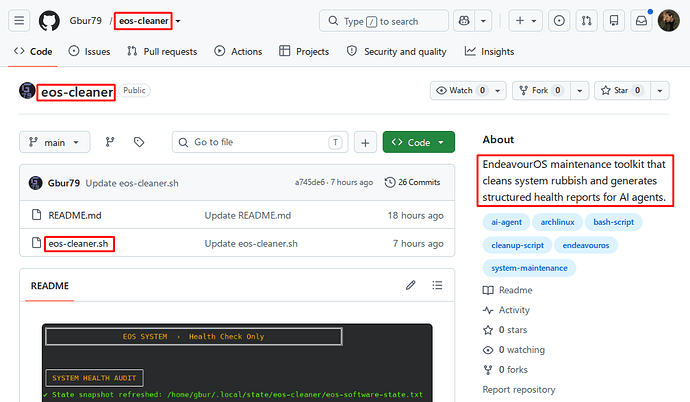This screenshot has width=690, height=402.
Task: Open the README.md file
Action: 75,216
